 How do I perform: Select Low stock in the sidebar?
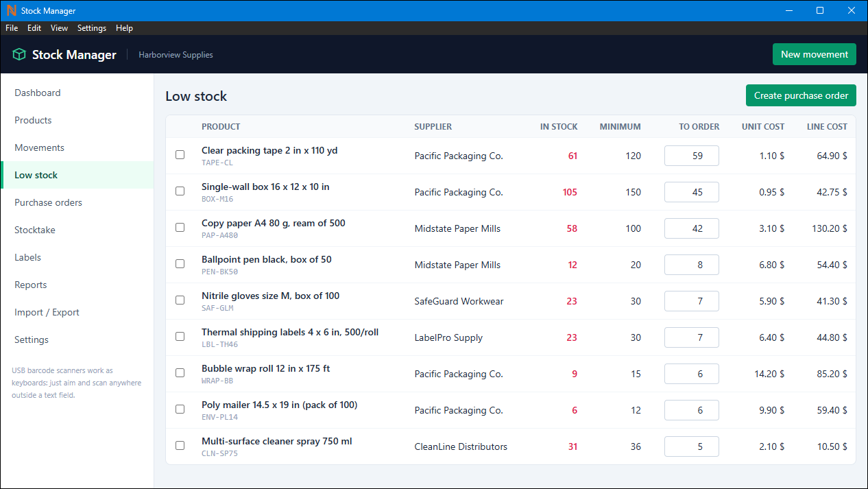[77, 175]
